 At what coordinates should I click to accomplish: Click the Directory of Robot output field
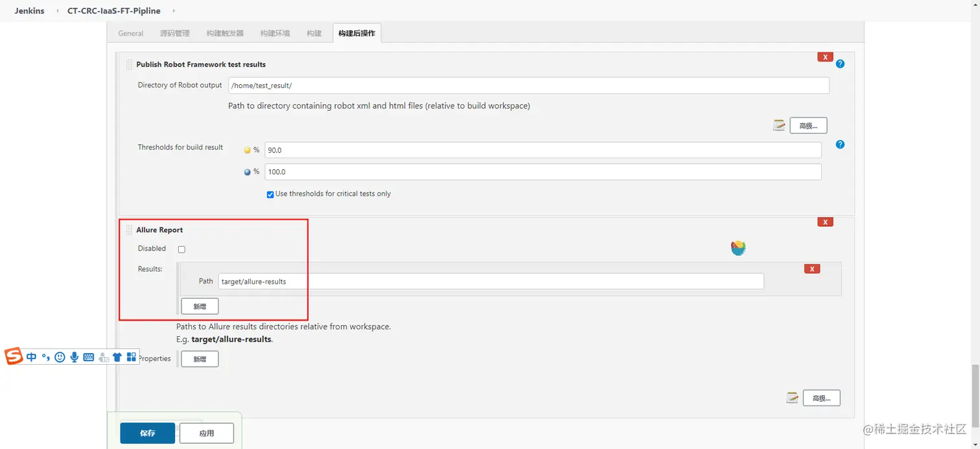[x=529, y=86]
